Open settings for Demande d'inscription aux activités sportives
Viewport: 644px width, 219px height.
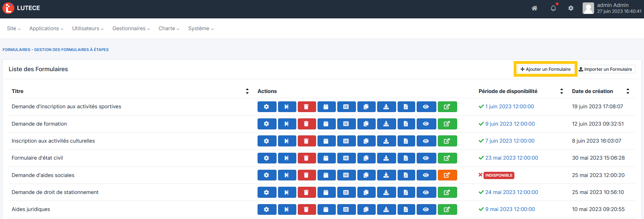267,107
